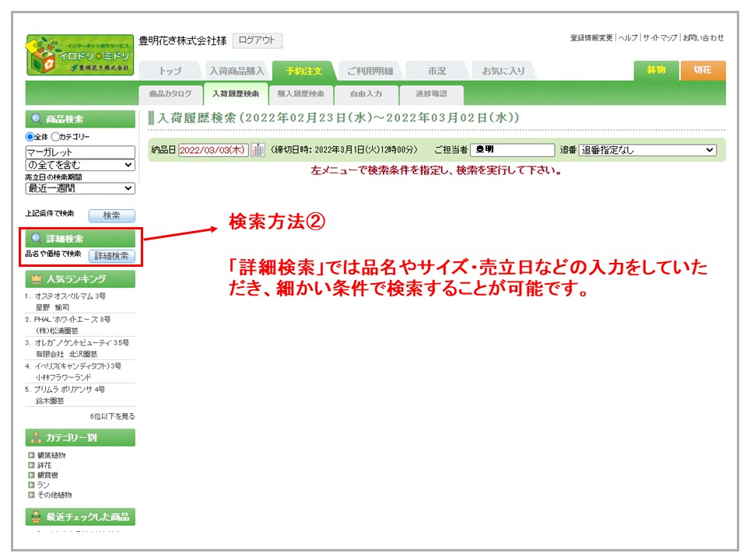Screen dimensions: 747x560
Task: Switch to the 購入履歴検索 sub-tab
Action: point(300,94)
